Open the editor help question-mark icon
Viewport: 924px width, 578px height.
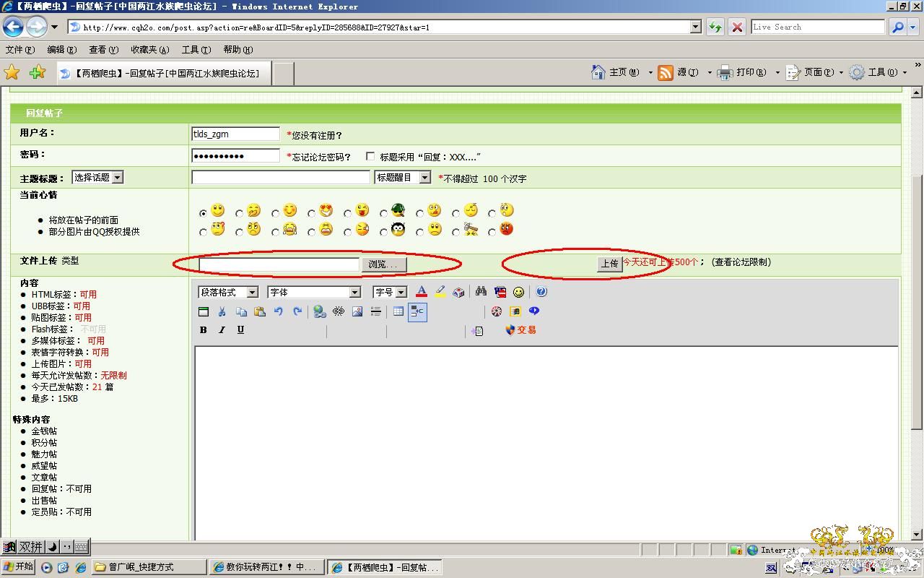[x=541, y=292]
